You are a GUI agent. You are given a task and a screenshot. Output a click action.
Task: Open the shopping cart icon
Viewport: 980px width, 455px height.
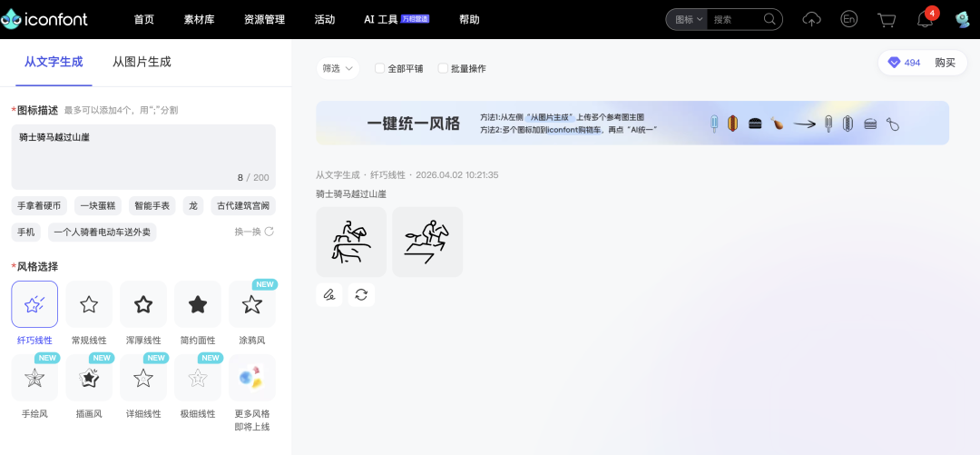[887, 20]
